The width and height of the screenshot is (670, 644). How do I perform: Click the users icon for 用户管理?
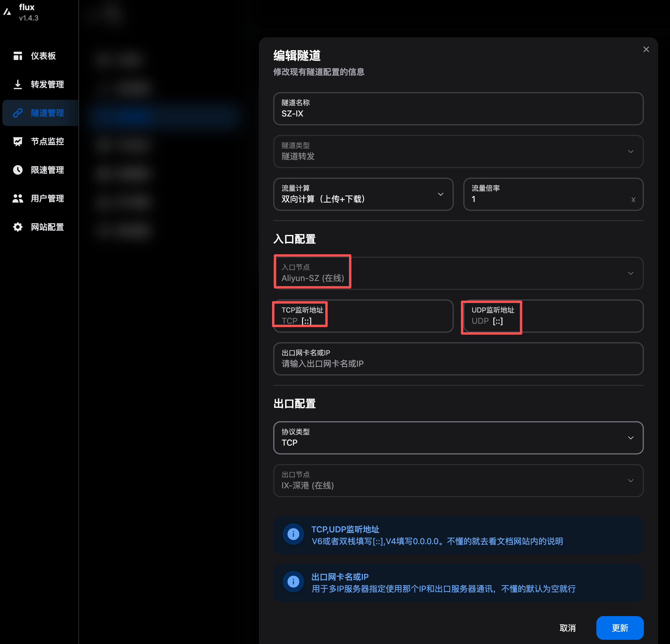(x=18, y=198)
